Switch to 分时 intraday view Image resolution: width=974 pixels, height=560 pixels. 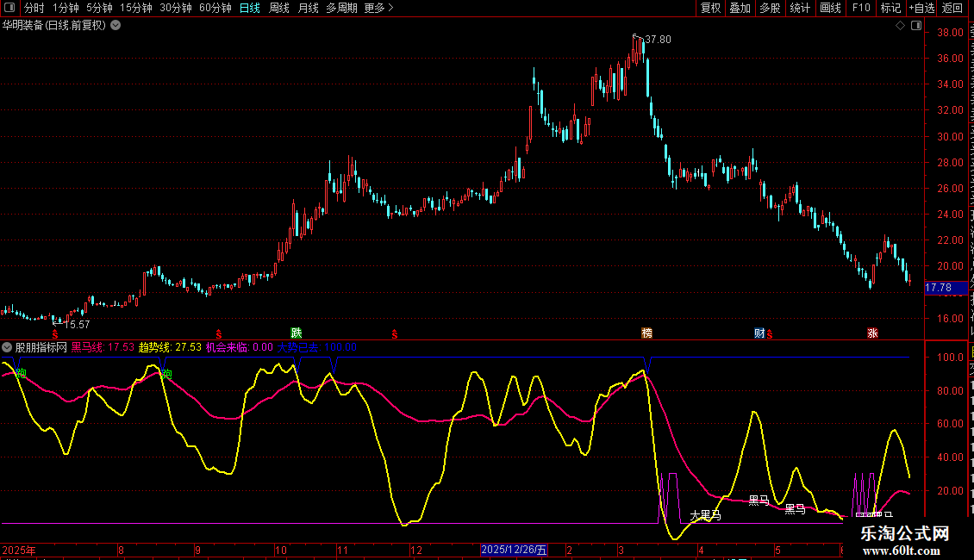pyautogui.click(x=34, y=8)
